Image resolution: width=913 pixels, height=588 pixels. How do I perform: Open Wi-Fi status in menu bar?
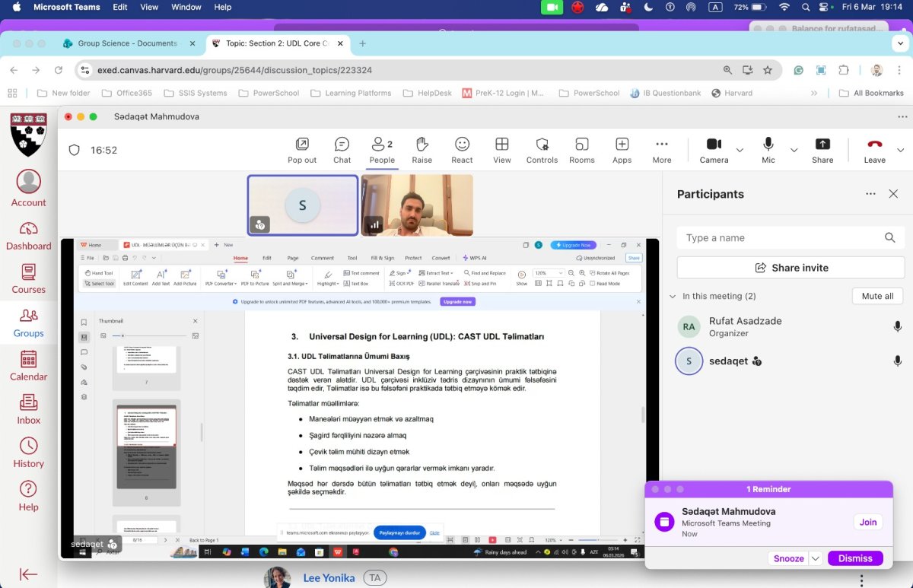click(x=784, y=7)
